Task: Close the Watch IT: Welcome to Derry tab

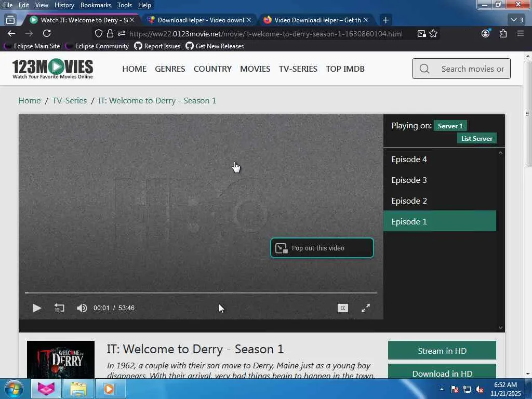Action: click(132, 20)
